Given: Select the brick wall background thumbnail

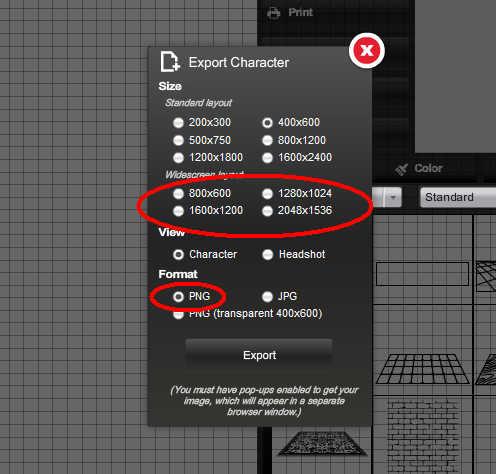Looking at the screenshot, I should (422, 437).
